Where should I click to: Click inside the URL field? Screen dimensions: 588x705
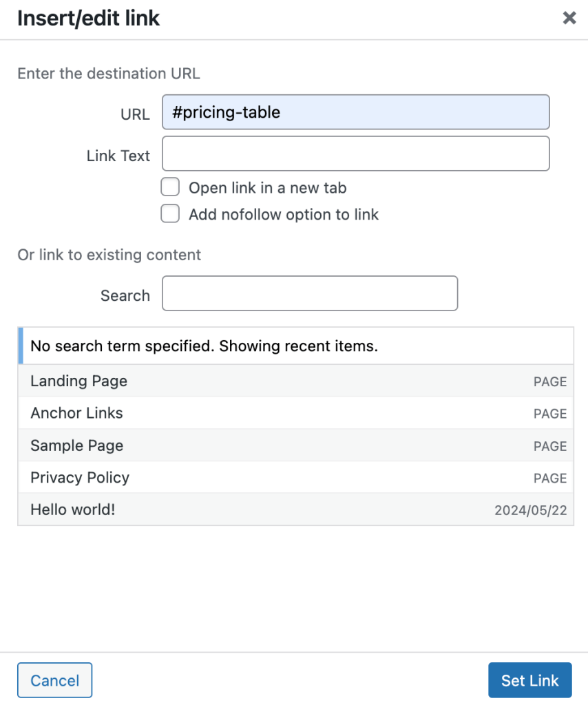[355, 112]
